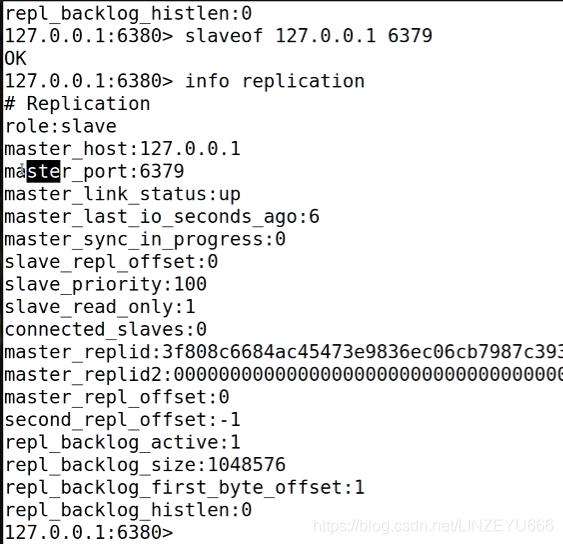Click the master_replid2 zeros line
The height and width of the screenshot is (544, 563).
tap(284, 375)
